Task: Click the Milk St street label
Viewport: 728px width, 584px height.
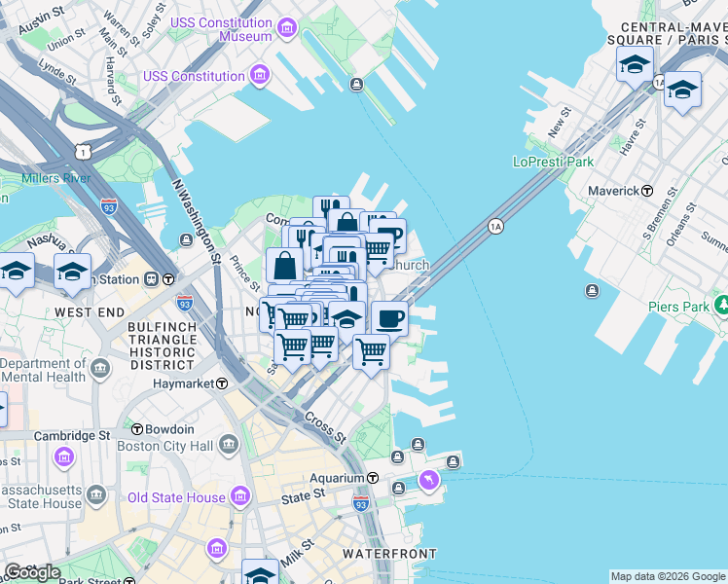Action: click(x=298, y=553)
